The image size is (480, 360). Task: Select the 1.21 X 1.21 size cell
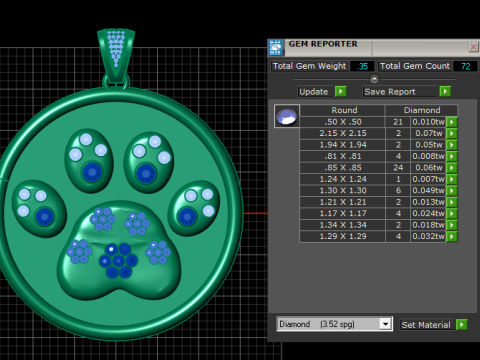click(342, 202)
